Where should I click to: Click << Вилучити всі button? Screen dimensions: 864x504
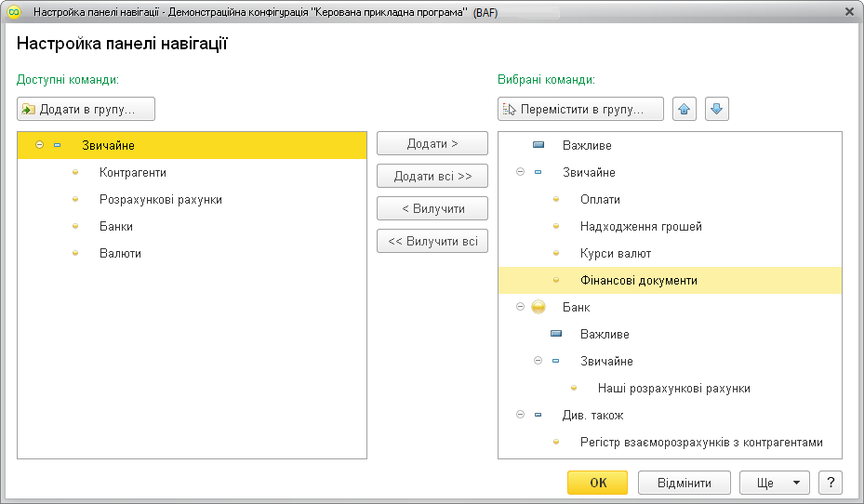click(x=432, y=241)
